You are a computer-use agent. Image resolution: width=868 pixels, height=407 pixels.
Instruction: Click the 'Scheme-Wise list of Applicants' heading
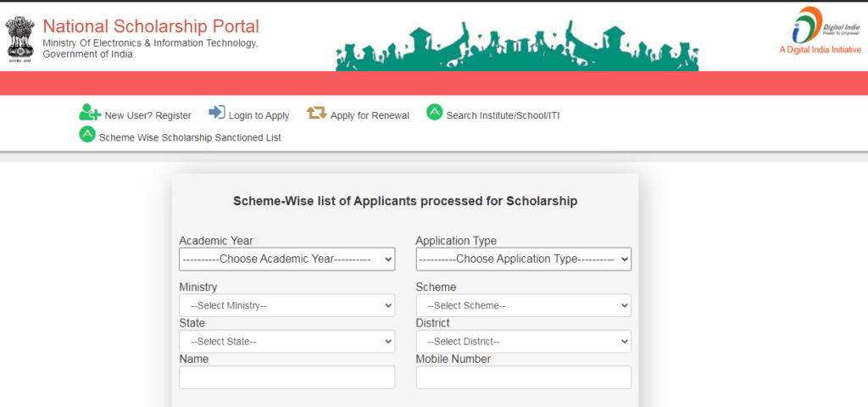(405, 201)
